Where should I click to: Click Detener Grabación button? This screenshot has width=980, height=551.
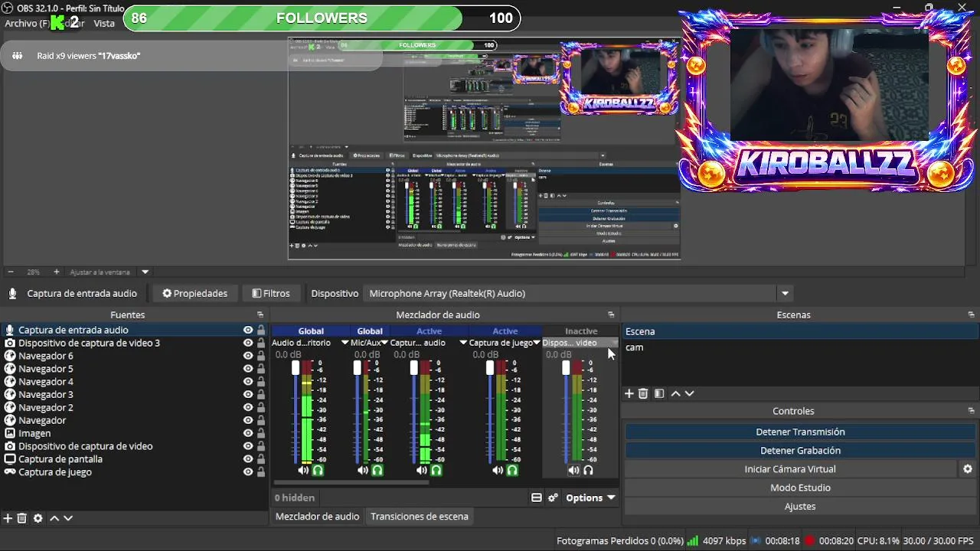[800, 451]
